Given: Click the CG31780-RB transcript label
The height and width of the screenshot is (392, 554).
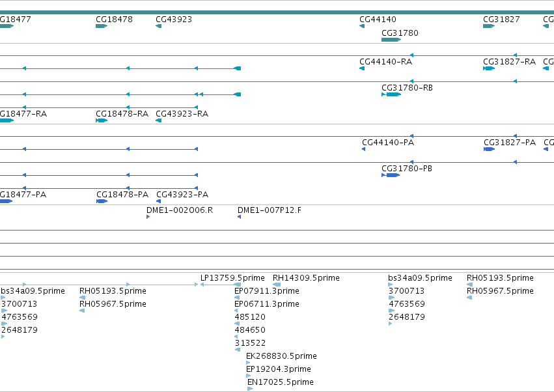Looking at the screenshot, I should pyautogui.click(x=407, y=88).
